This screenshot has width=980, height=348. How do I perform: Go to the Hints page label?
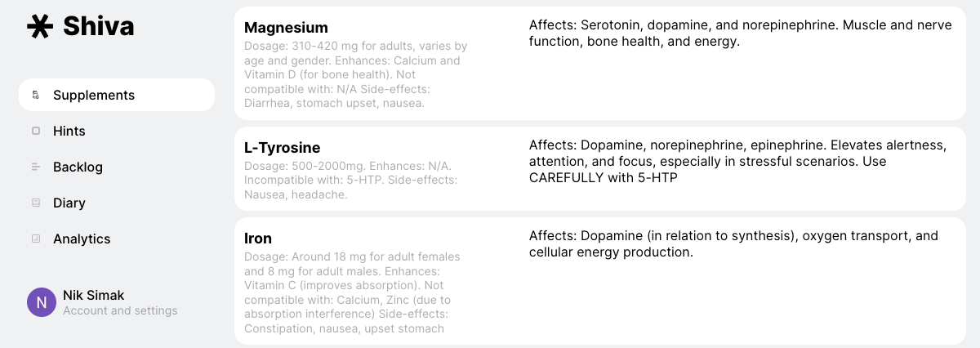tap(69, 132)
